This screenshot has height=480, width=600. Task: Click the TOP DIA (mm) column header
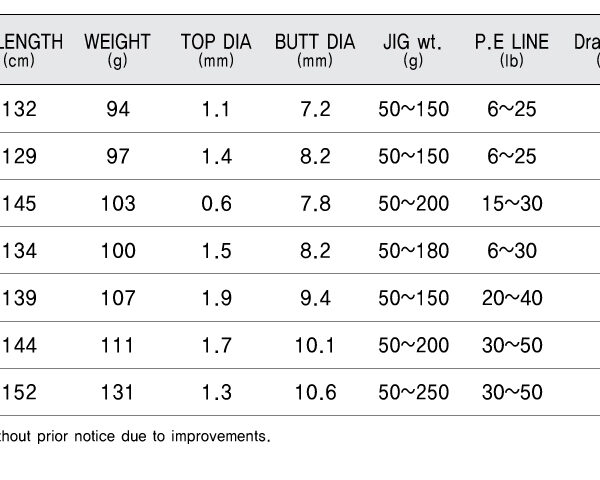point(216,51)
